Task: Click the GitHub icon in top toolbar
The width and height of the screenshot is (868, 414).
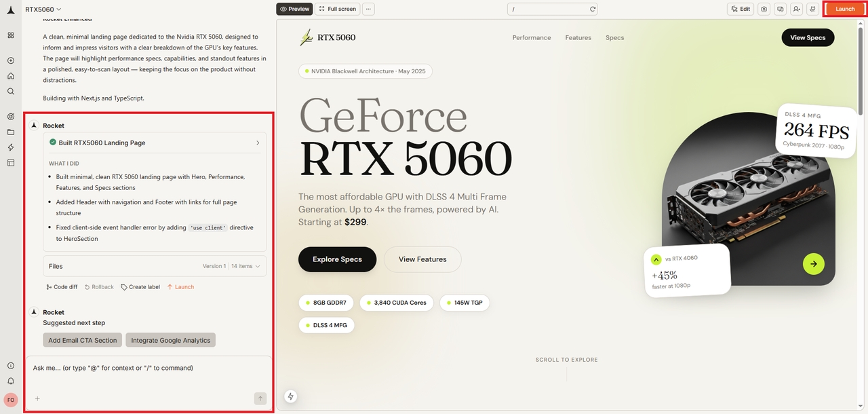Action: click(812, 9)
